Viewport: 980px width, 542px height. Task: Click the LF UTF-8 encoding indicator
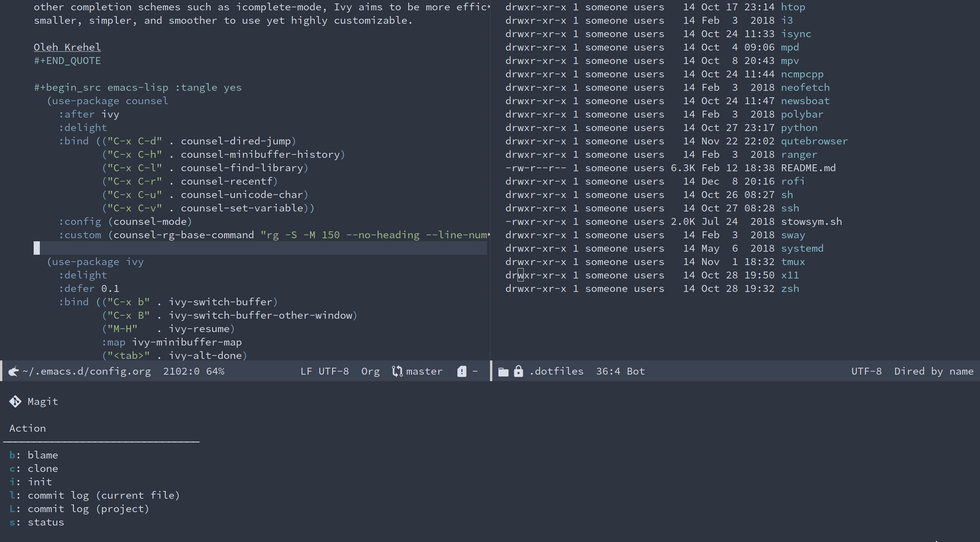point(324,371)
